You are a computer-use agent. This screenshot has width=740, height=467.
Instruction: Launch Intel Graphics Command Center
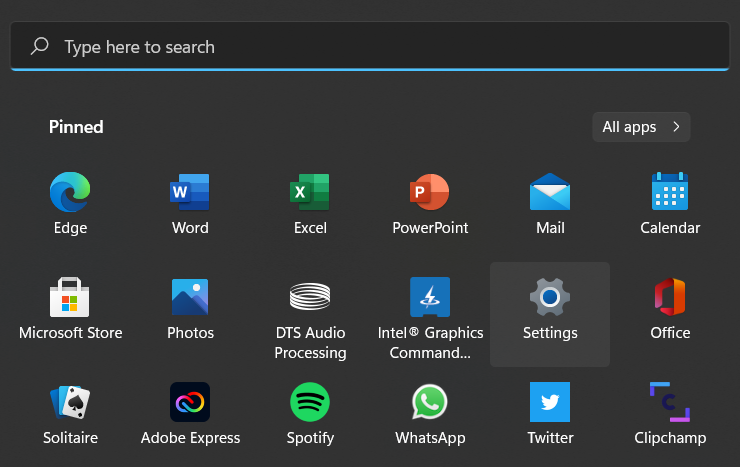[x=430, y=298]
